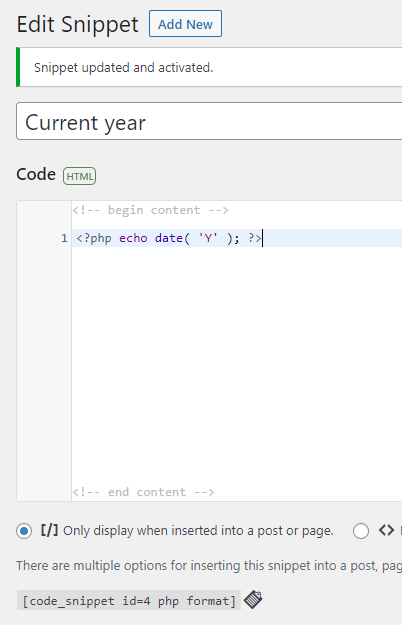This screenshot has height=625, width=402.
Task: Click the green HTML badge next to Code
Action: pos(79,176)
